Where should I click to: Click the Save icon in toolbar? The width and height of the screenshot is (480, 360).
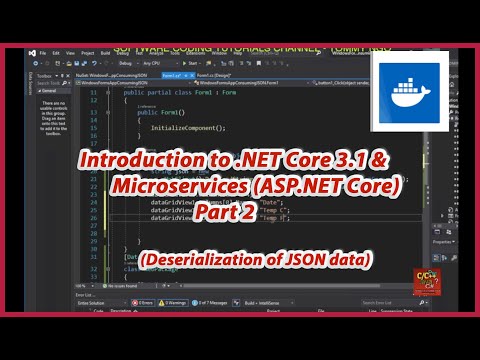click(x=77, y=63)
